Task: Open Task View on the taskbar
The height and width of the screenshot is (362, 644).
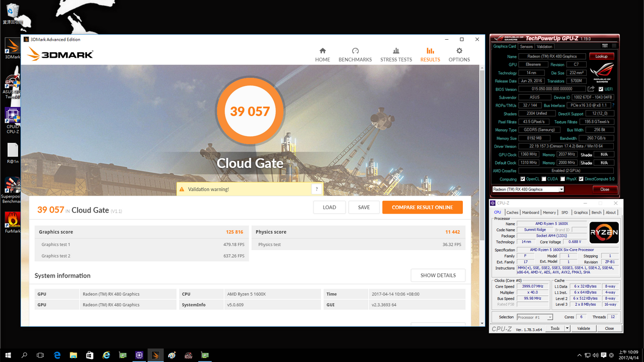Action: 41,355
